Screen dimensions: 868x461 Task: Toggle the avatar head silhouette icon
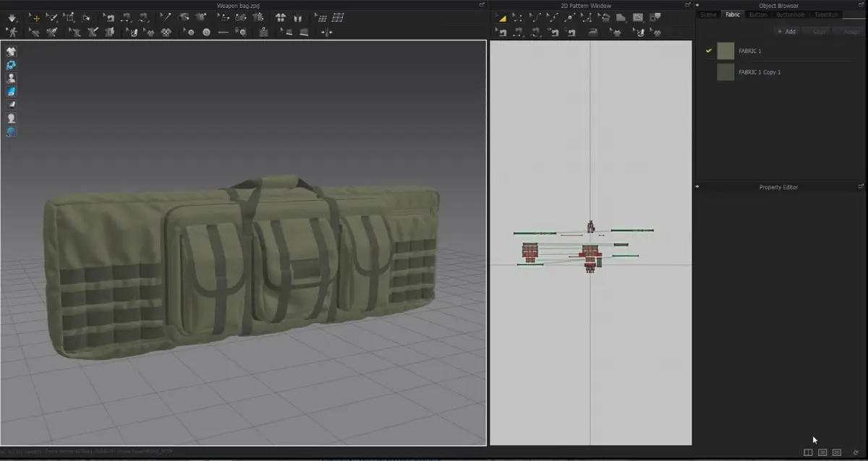tap(11, 118)
